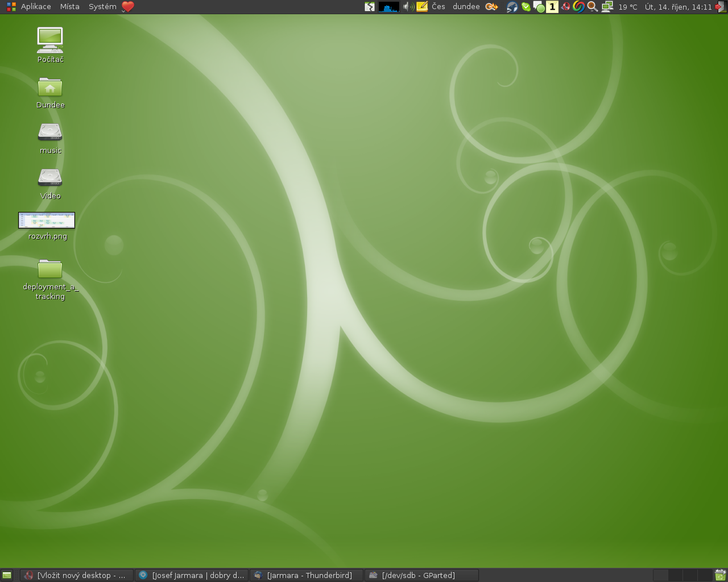Open the 19 °C weather applet
Viewport: 728px width, 582px height.
click(x=628, y=7)
